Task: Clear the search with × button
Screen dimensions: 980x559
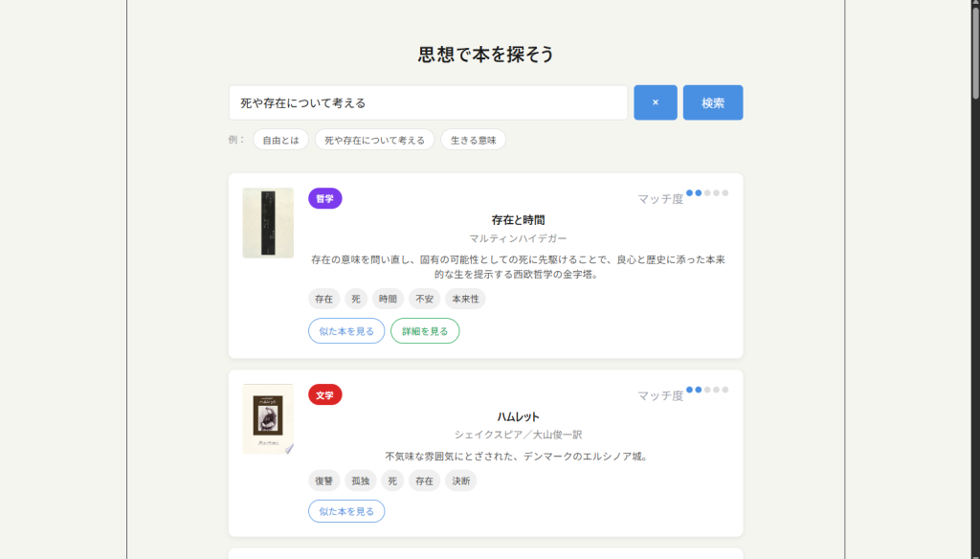Action: pyautogui.click(x=655, y=102)
